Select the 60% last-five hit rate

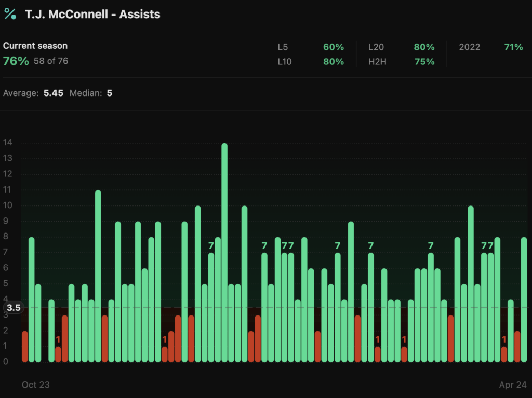(334, 47)
